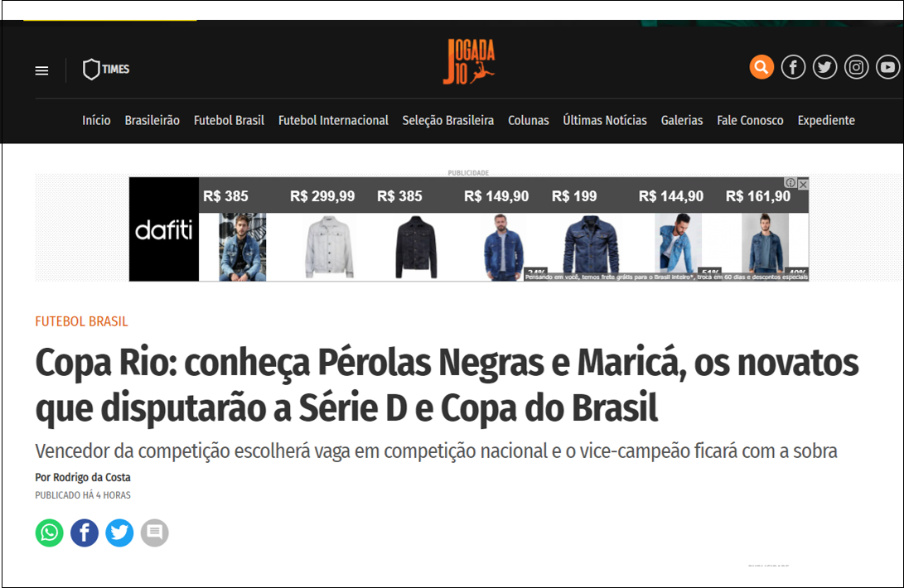
Task: Open the Fale Conosco link
Action: (x=750, y=120)
